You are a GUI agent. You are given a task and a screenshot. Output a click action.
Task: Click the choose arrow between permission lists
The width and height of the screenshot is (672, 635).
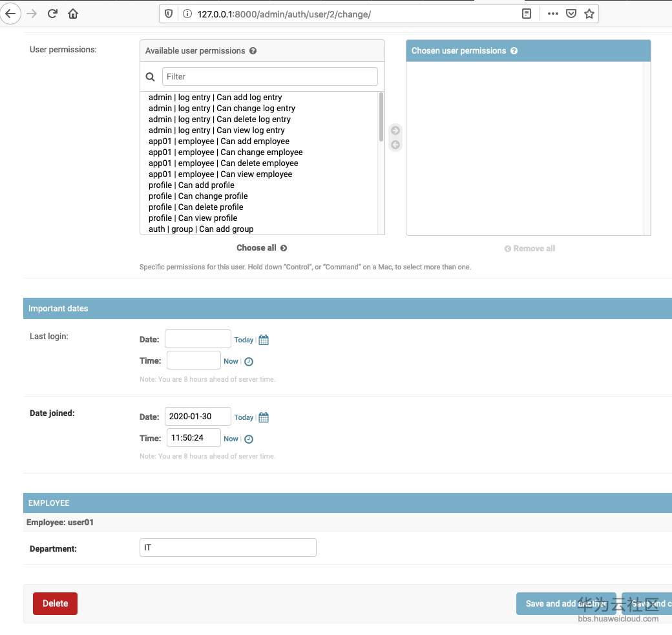coord(395,130)
